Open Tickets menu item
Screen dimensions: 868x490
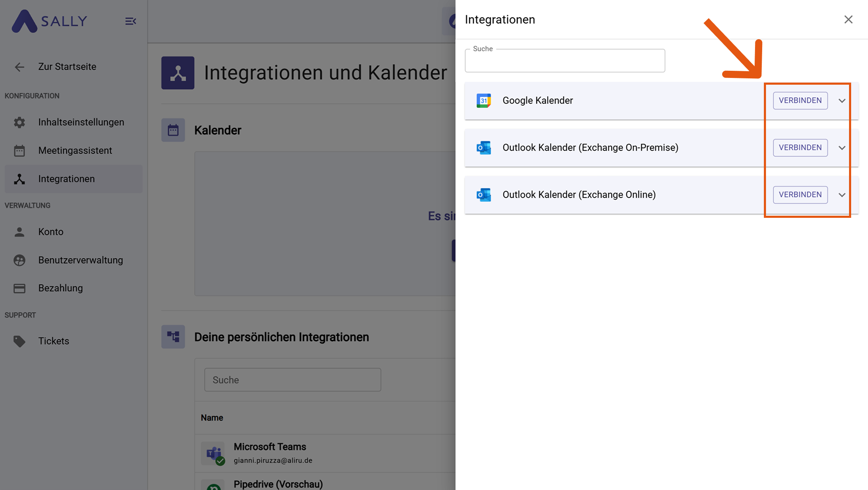pos(74,341)
